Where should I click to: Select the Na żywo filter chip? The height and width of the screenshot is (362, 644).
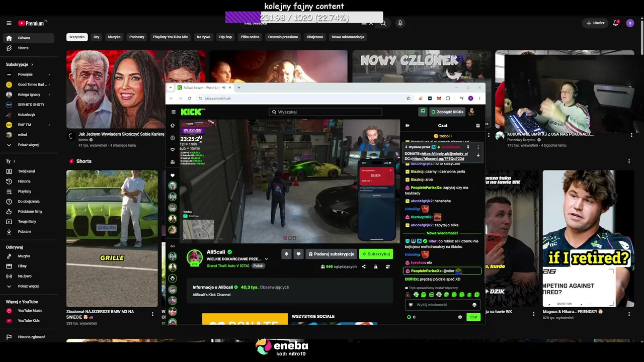204,37
